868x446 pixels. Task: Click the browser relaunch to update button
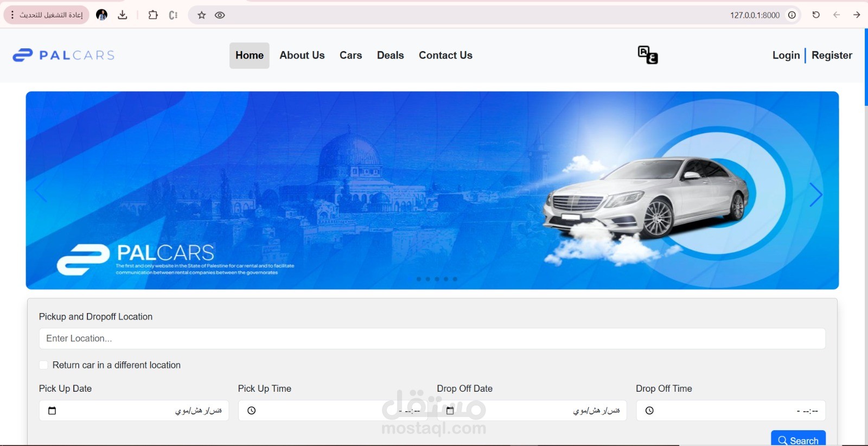click(46, 15)
